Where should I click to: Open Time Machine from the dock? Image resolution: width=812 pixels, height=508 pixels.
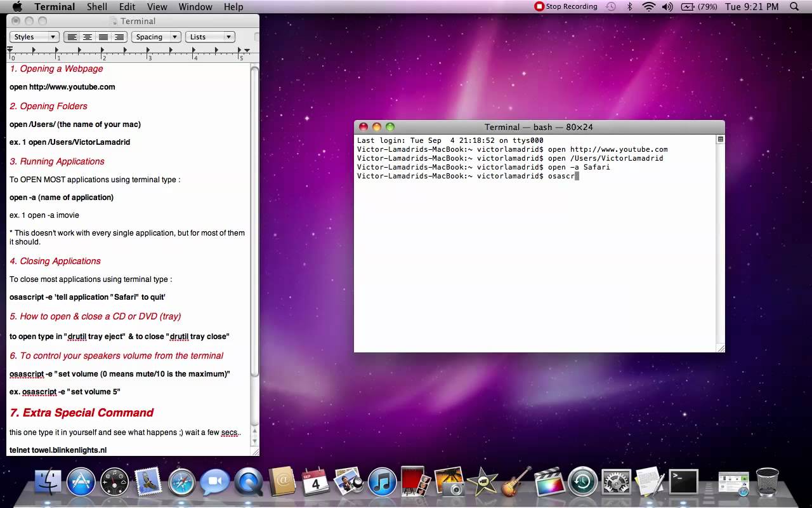(582, 483)
